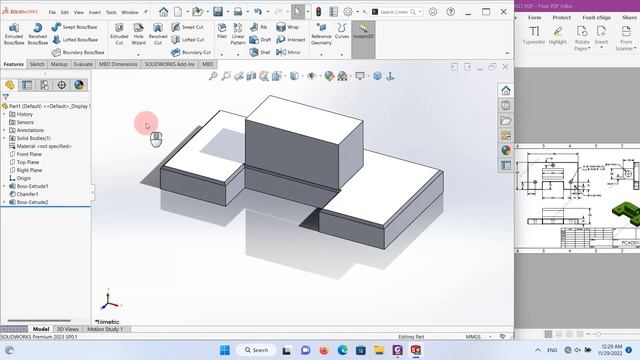Open the Insert menu
640x360 pixels.
(95, 12)
